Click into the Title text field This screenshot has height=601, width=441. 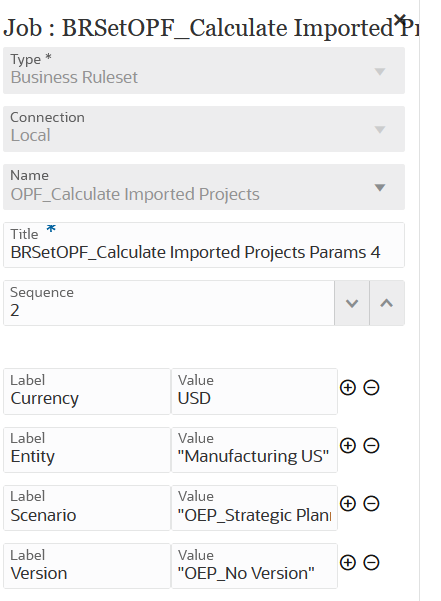pos(204,245)
